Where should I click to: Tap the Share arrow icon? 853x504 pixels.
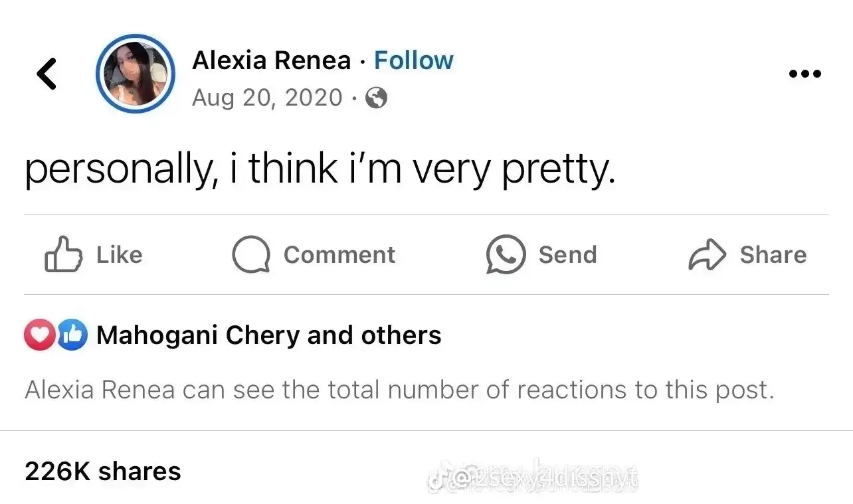[707, 255]
